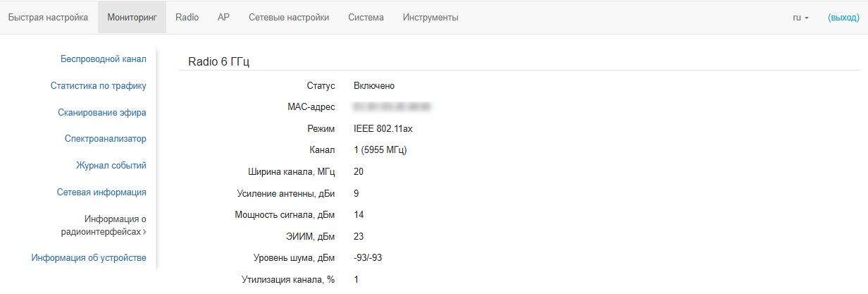The image size is (868, 294).
Task: Open the Спектроанализатор page
Action: [105, 139]
